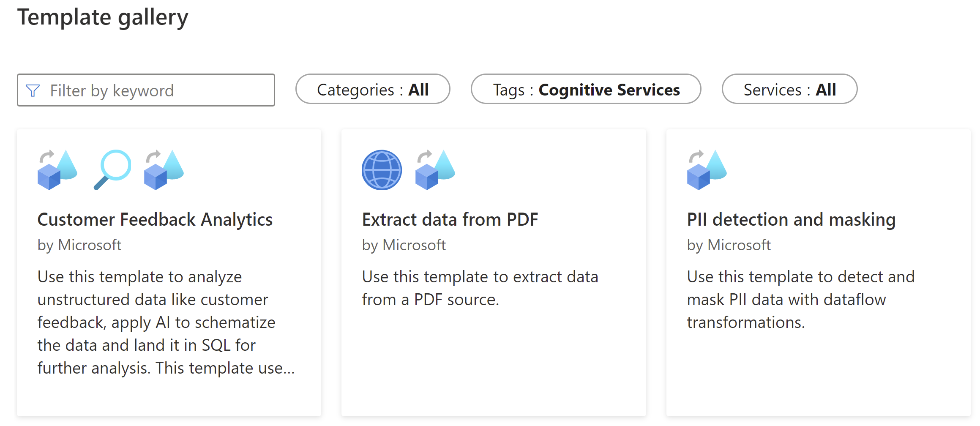Click the filter funnel icon
This screenshot has height=426, width=980.
pos(33,90)
